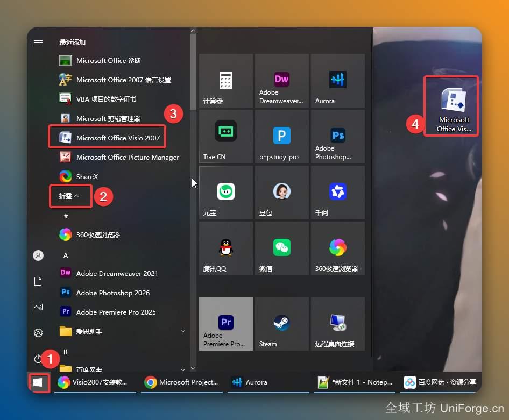Open the Windows Start button
Viewport: 509px width, 420px height.
pos(38,383)
